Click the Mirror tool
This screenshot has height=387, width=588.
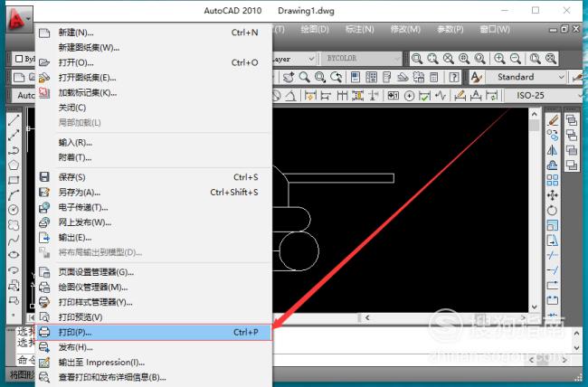553,150
